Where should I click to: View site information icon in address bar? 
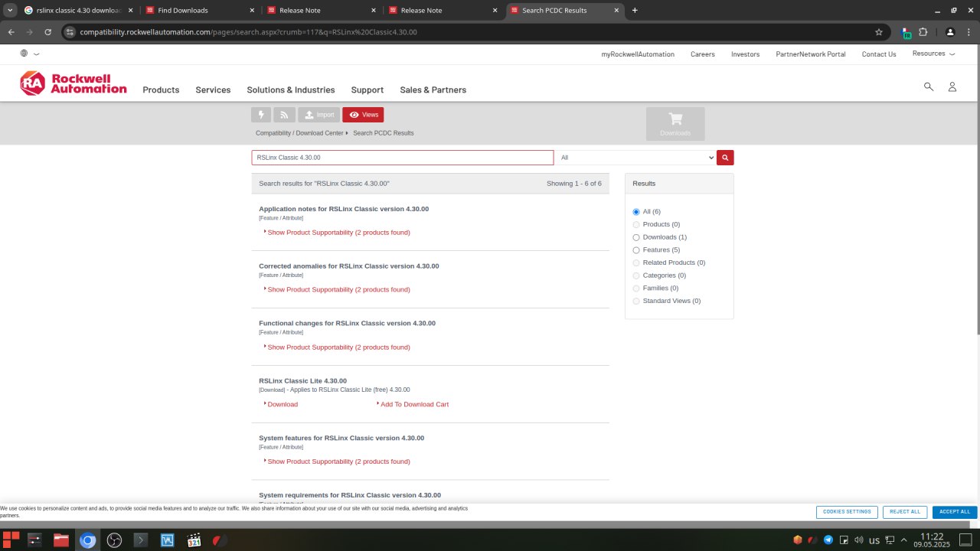point(70,32)
